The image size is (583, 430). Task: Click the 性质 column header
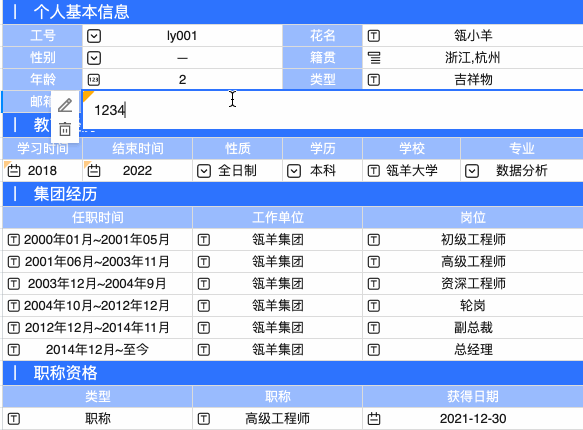tap(238, 149)
